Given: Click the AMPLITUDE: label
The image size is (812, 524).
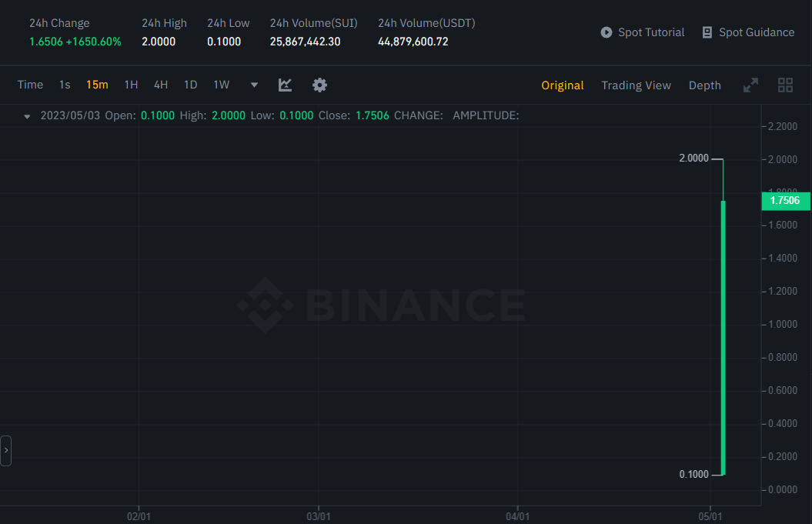Looking at the screenshot, I should click(486, 115).
